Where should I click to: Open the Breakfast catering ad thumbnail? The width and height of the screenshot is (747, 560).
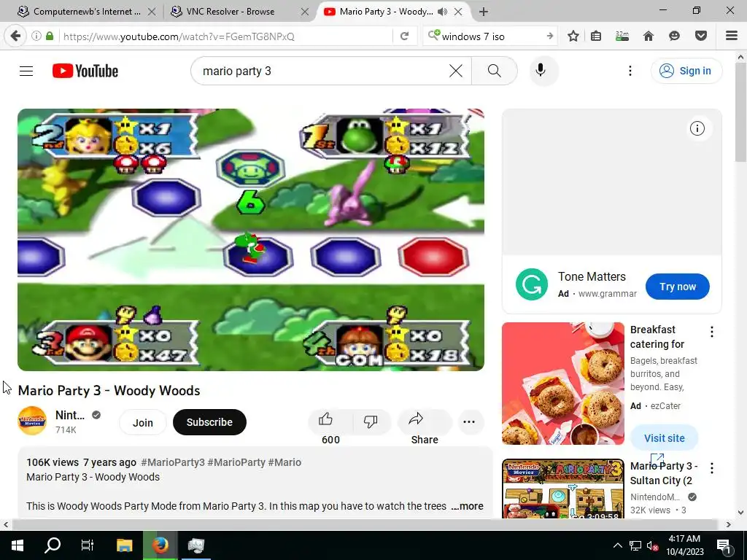pos(563,384)
